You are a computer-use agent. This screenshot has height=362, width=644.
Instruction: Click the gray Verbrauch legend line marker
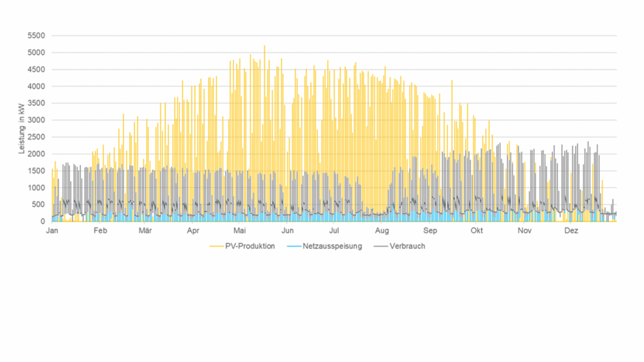click(381, 246)
